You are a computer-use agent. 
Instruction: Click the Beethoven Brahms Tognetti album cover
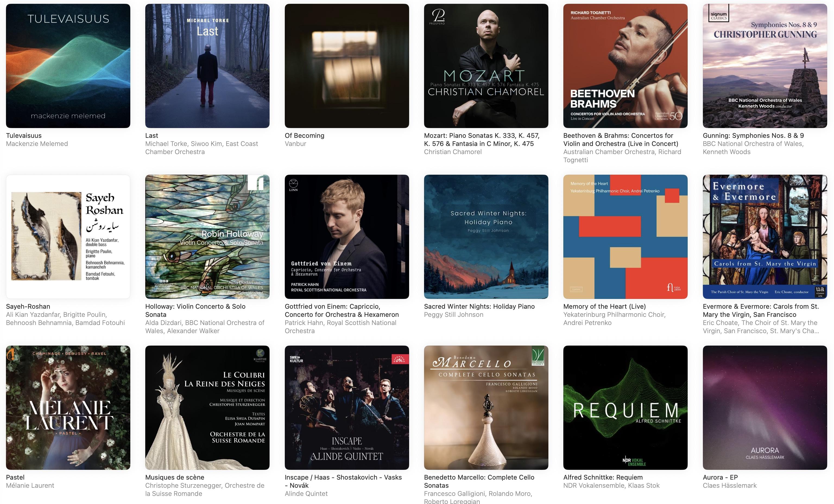click(x=625, y=66)
